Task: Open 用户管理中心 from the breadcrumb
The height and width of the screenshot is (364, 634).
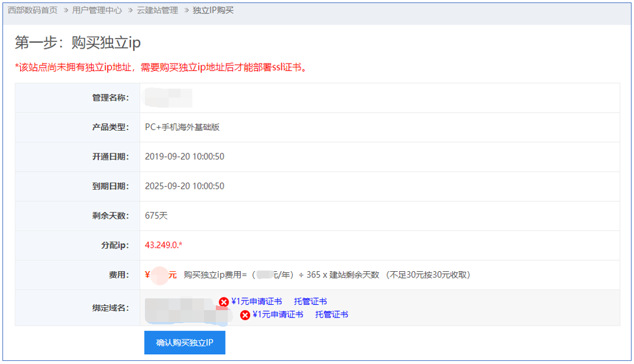Action: point(97,10)
